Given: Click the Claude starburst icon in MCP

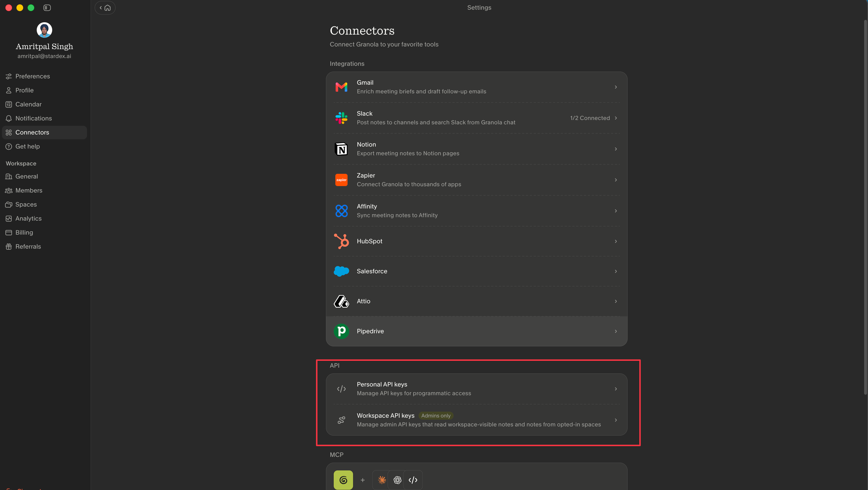Looking at the screenshot, I should [x=382, y=480].
